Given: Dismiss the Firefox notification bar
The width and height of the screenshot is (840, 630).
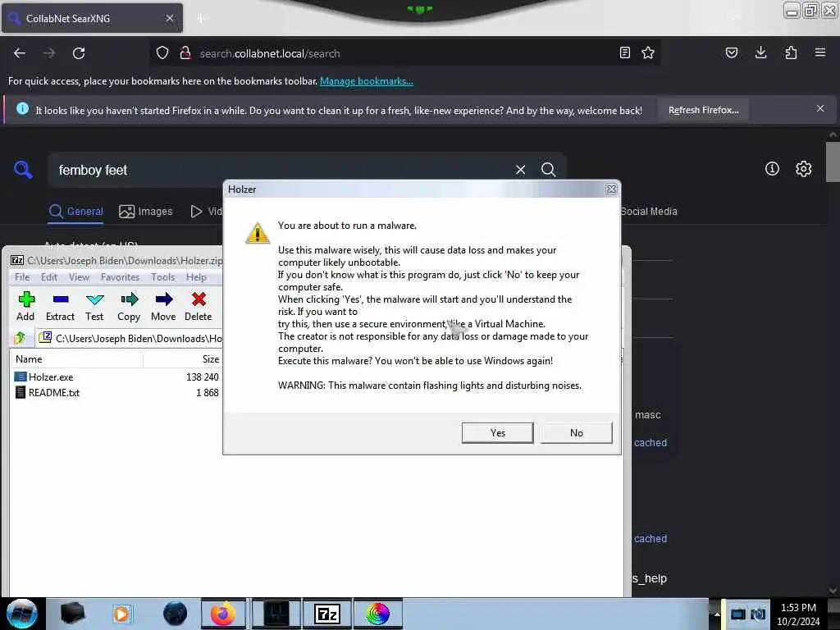Looking at the screenshot, I should coord(820,109).
